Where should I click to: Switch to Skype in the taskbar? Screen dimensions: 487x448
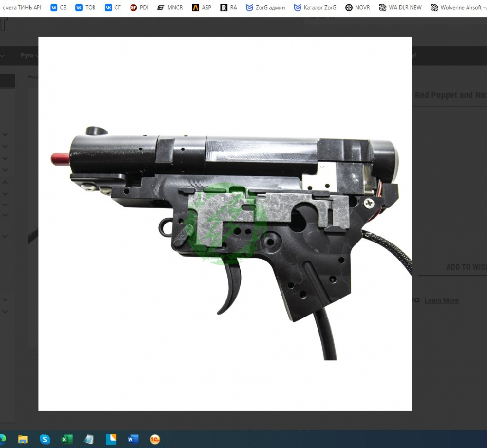(x=45, y=439)
